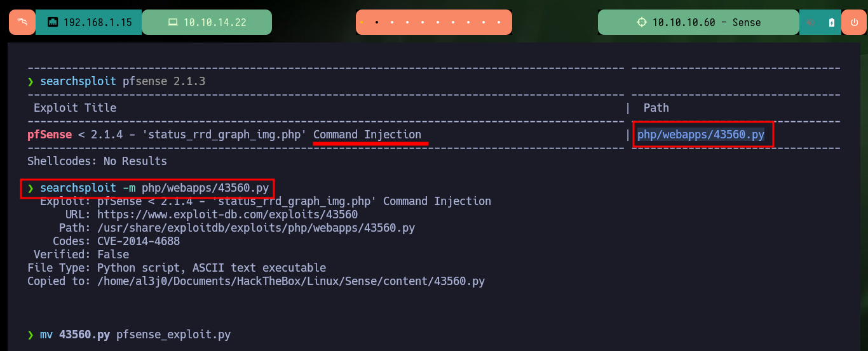This screenshot has height=351, width=868.
Task: Check the battery status icon
Action: pos(832,22)
